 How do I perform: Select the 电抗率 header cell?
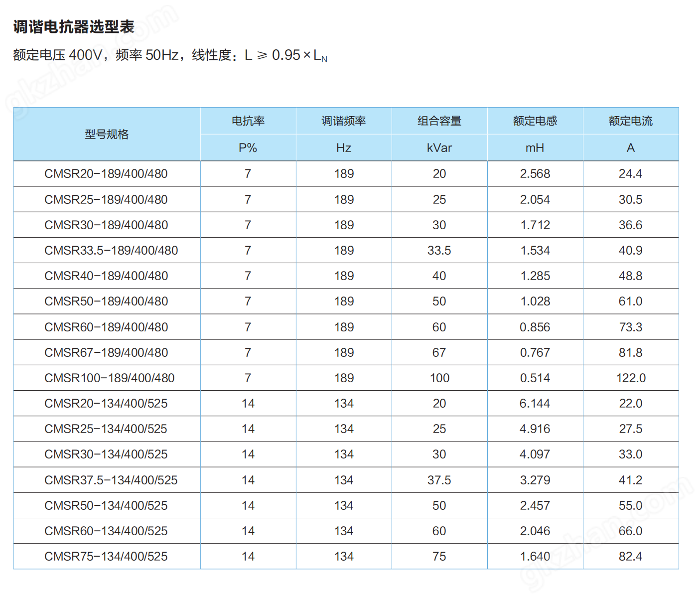pyautogui.click(x=248, y=121)
